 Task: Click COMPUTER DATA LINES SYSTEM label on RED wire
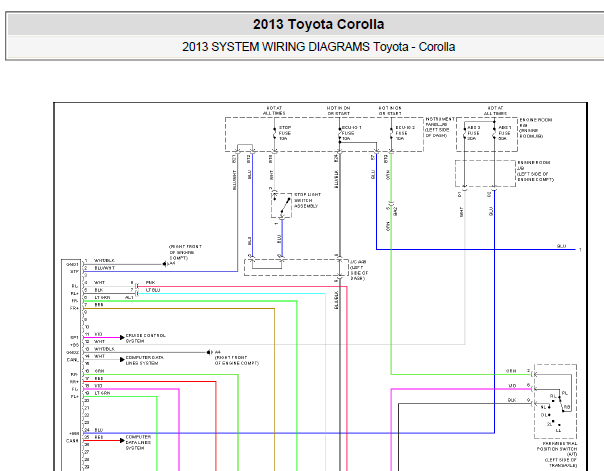pyautogui.click(x=138, y=443)
